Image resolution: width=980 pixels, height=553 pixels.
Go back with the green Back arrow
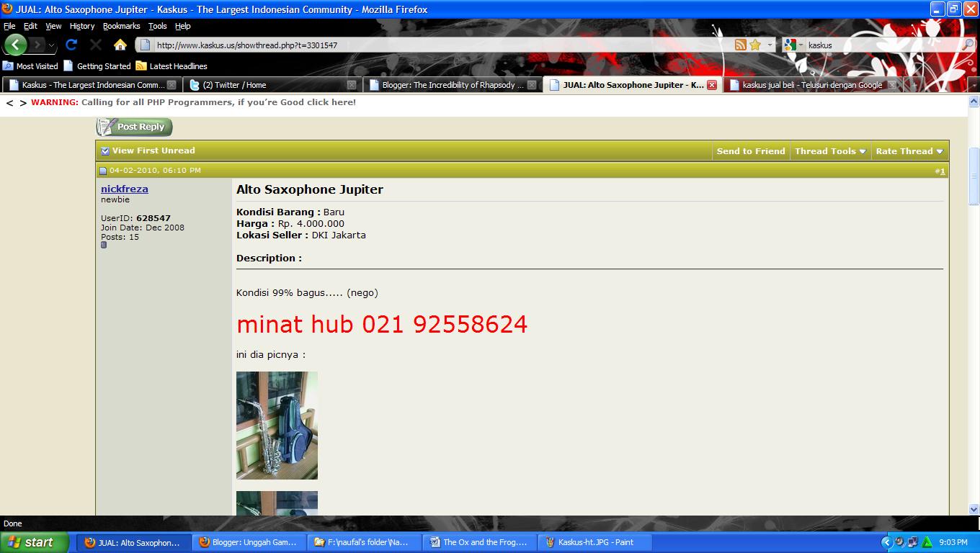pyautogui.click(x=15, y=45)
